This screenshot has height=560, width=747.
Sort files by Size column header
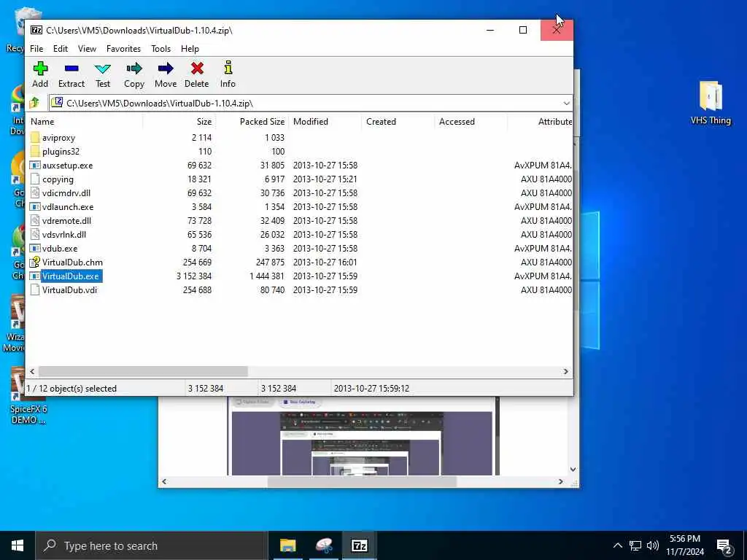tap(179, 122)
